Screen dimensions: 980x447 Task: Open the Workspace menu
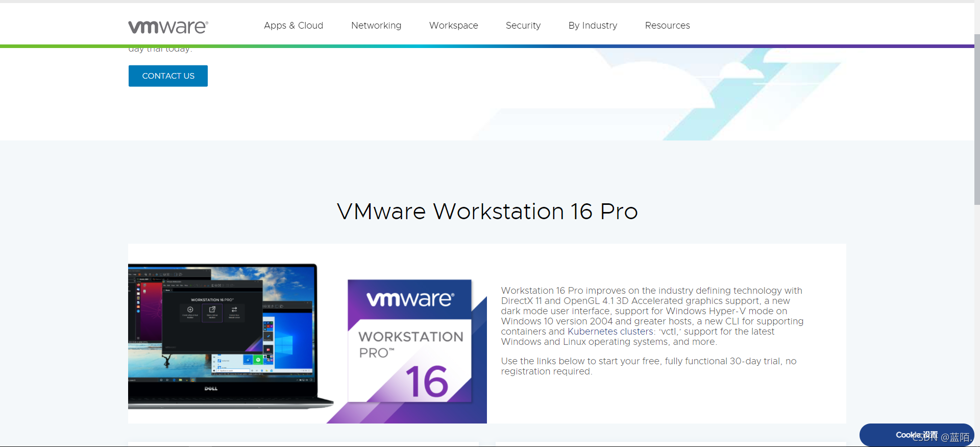(x=454, y=26)
